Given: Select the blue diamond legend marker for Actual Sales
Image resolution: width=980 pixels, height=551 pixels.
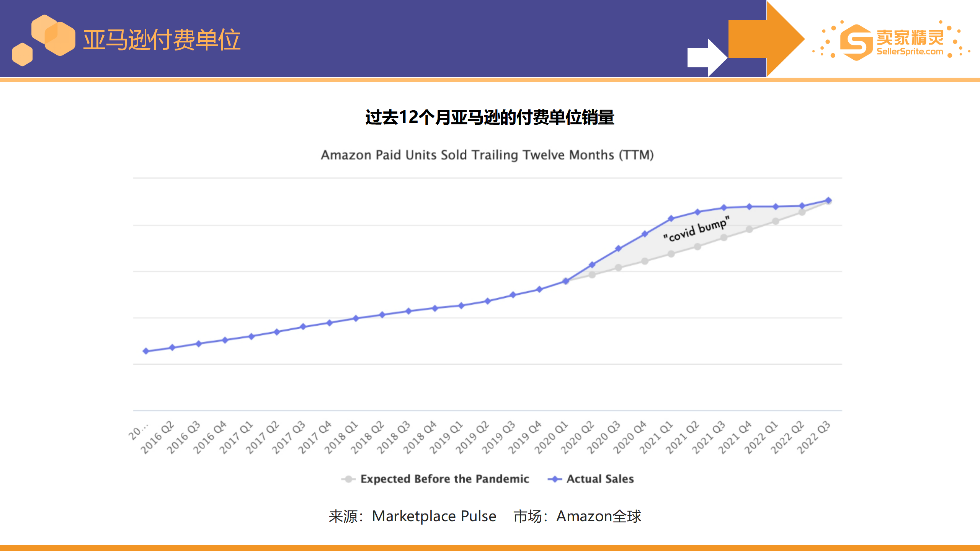Looking at the screenshot, I should point(555,478).
